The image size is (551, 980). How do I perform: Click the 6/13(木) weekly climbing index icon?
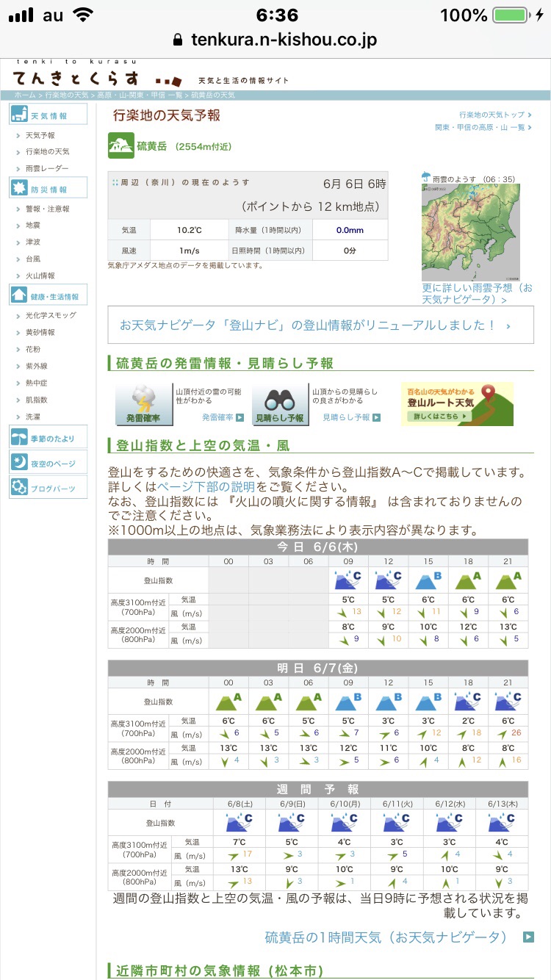(x=501, y=822)
